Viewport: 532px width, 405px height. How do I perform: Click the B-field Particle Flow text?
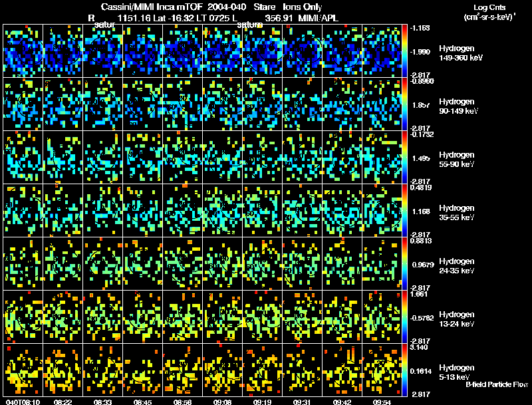tap(497, 384)
